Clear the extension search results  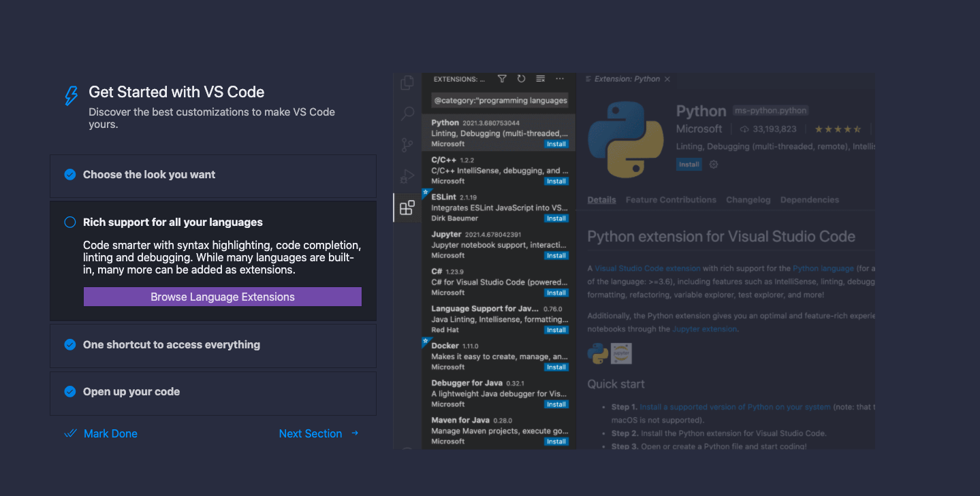pos(540,78)
